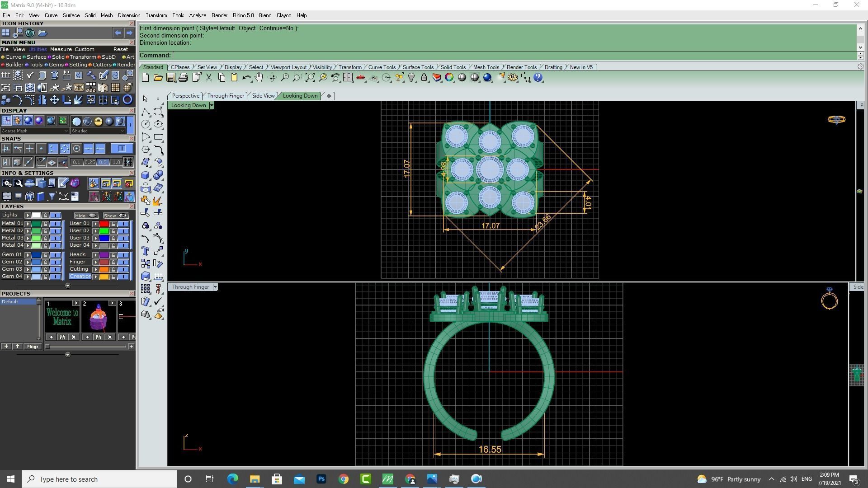The width and height of the screenshot is (868, 488).
Task: Click the Undo arrow icon
Action: [x=246, y=78]
